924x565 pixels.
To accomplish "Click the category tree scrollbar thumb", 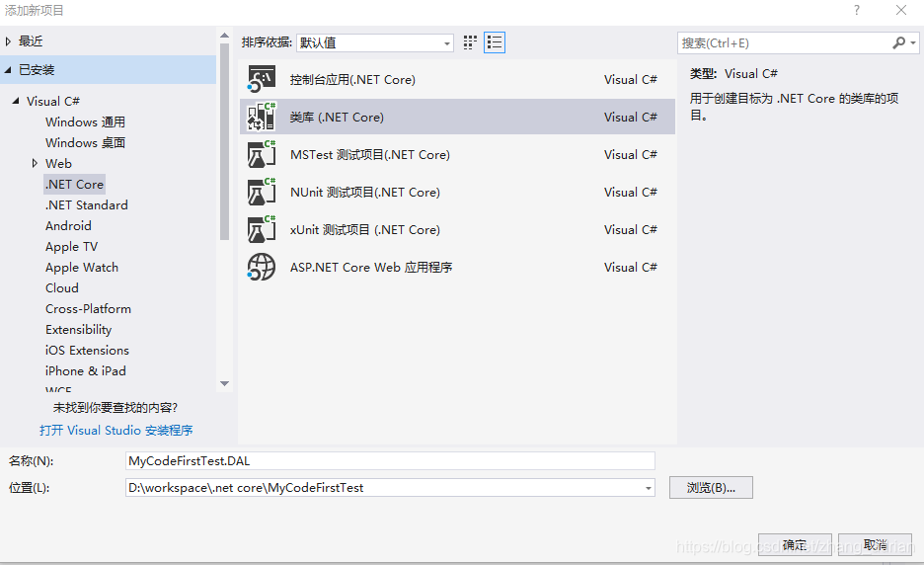I will pyautogui.click(x=224, y=141).
